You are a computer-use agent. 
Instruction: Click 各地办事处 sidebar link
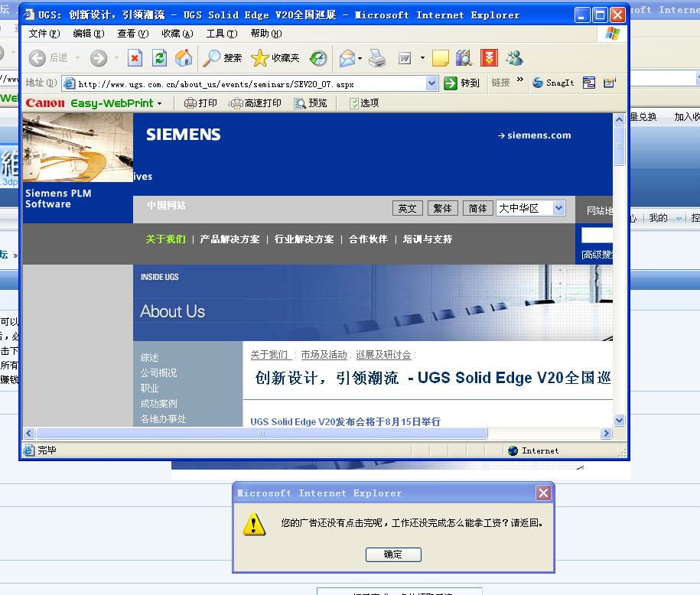163,418
